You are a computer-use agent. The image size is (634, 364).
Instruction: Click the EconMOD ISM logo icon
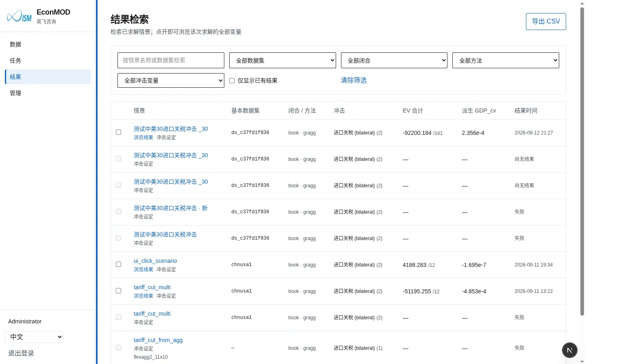point(19,16)
